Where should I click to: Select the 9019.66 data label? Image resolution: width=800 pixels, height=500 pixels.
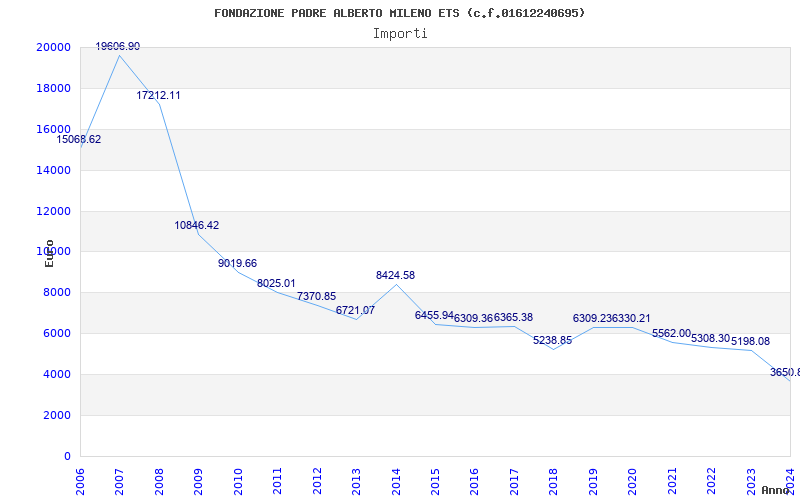tap(237, 263)
